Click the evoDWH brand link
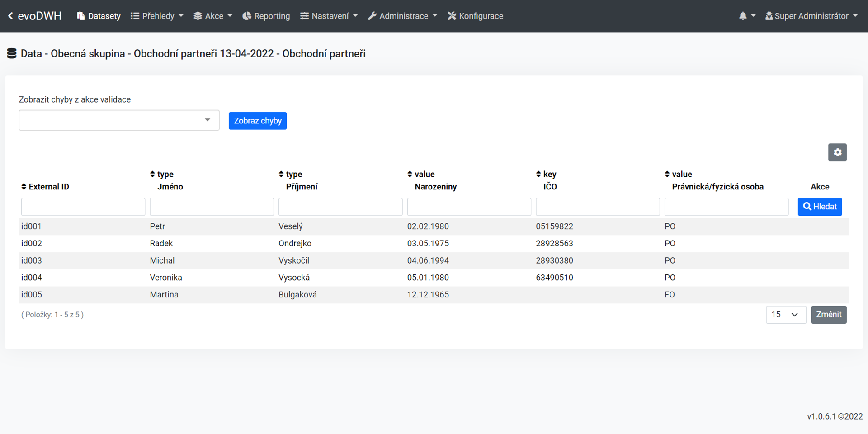The image size is (868, 434). [39, 16]
